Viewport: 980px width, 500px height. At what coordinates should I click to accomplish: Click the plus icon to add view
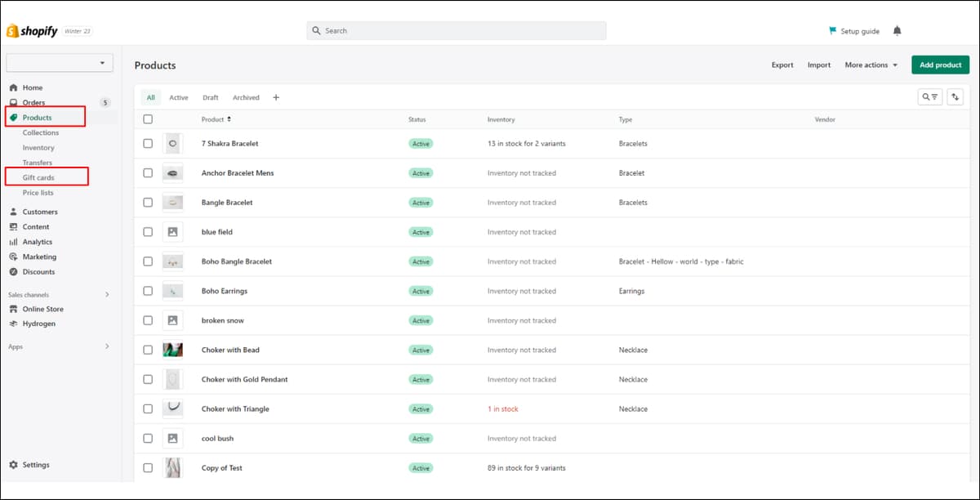tap(276, 97)
